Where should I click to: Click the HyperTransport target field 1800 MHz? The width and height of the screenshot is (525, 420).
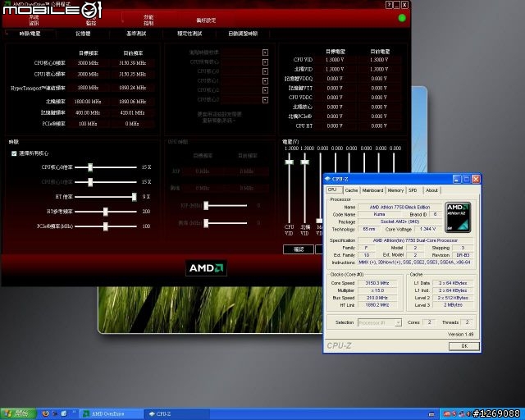click(x=88, y=88)
